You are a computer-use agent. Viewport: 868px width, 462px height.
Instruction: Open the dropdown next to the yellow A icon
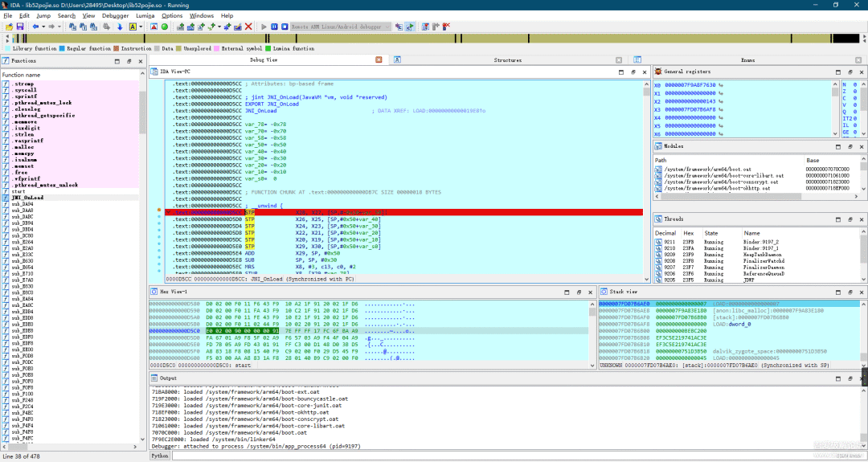tap(141, 27)
